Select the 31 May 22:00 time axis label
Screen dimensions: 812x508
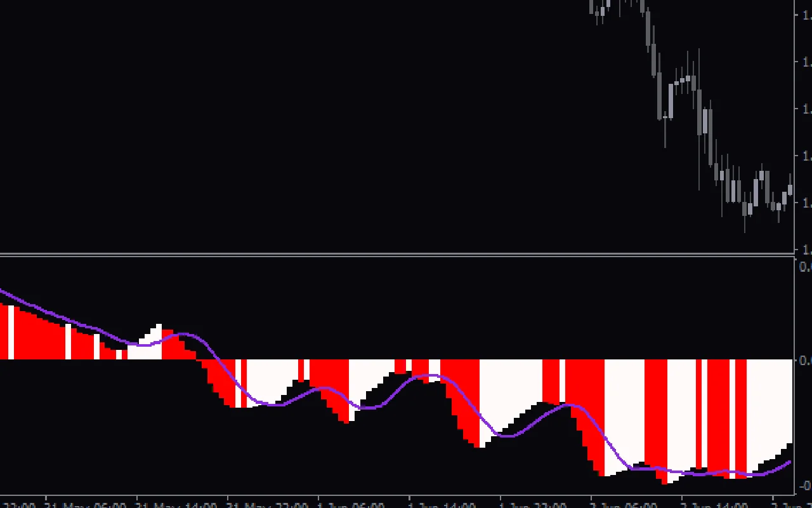tap(267, 505)
